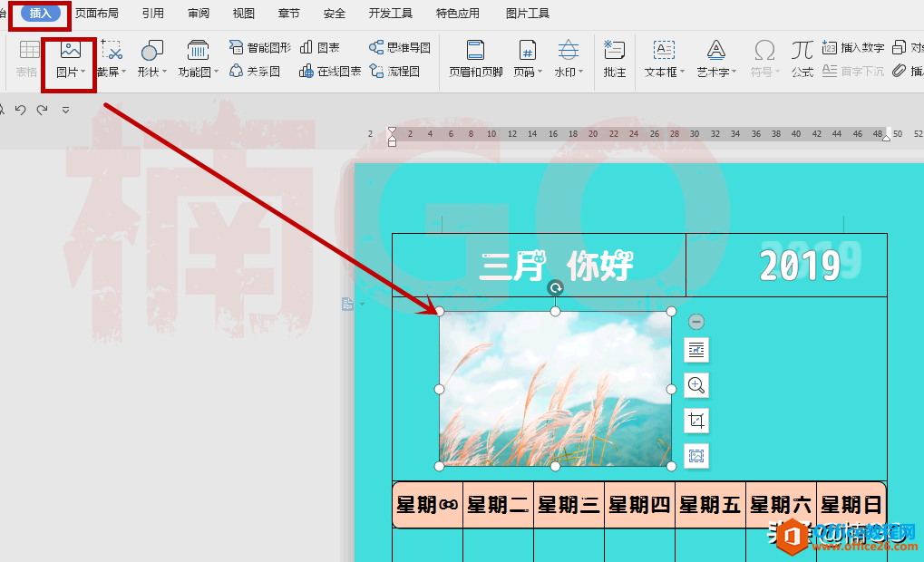The image size is (924, 562).
Task: Open the layout options icon beside image
Action: pos(695,350)
